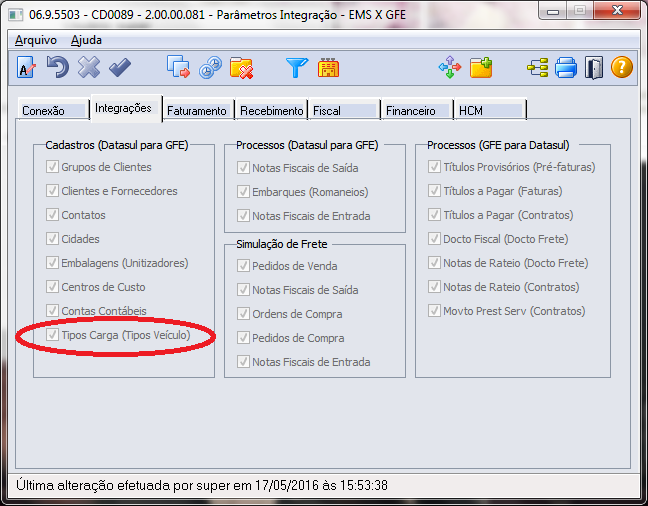Click the exit door icon
The width and height of the screenshot is (648, 506).
point(594,67)
